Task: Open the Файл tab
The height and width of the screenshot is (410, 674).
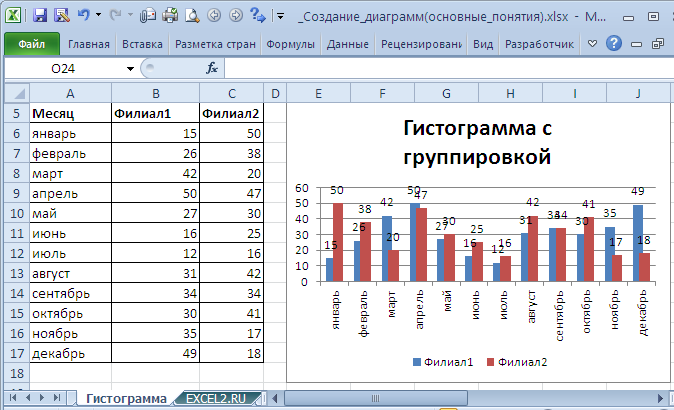Action: (32, 44)
